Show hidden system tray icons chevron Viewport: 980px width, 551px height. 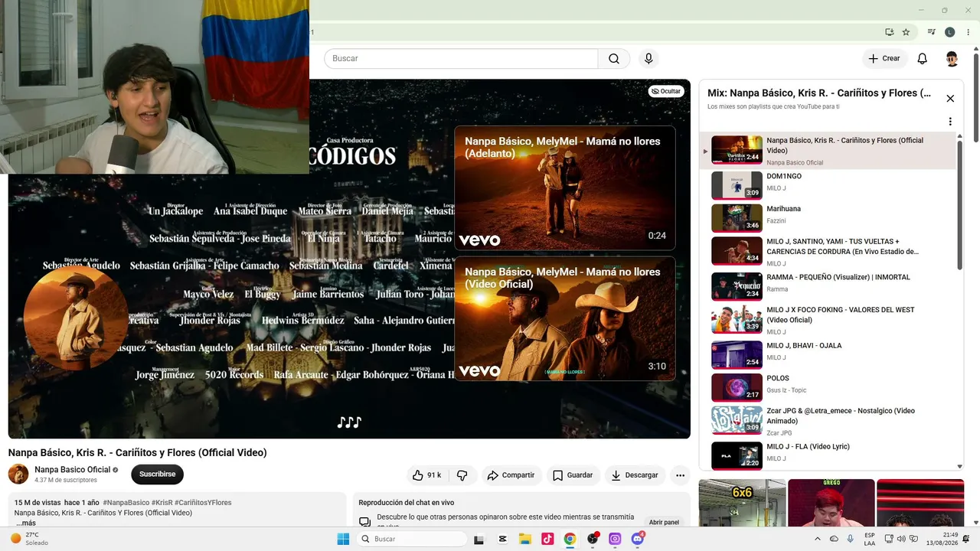817,539
